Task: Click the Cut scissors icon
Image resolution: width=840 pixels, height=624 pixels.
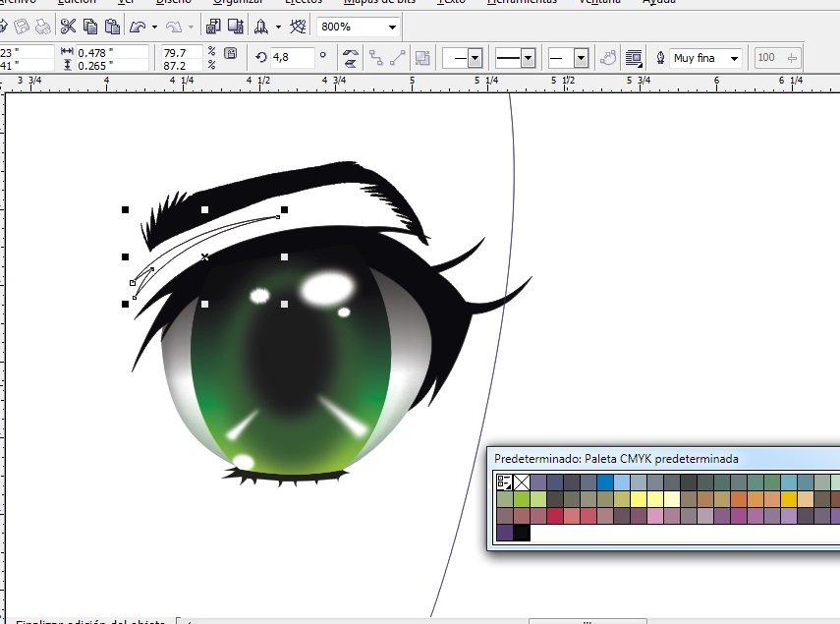Action: (x=68, y=27)
